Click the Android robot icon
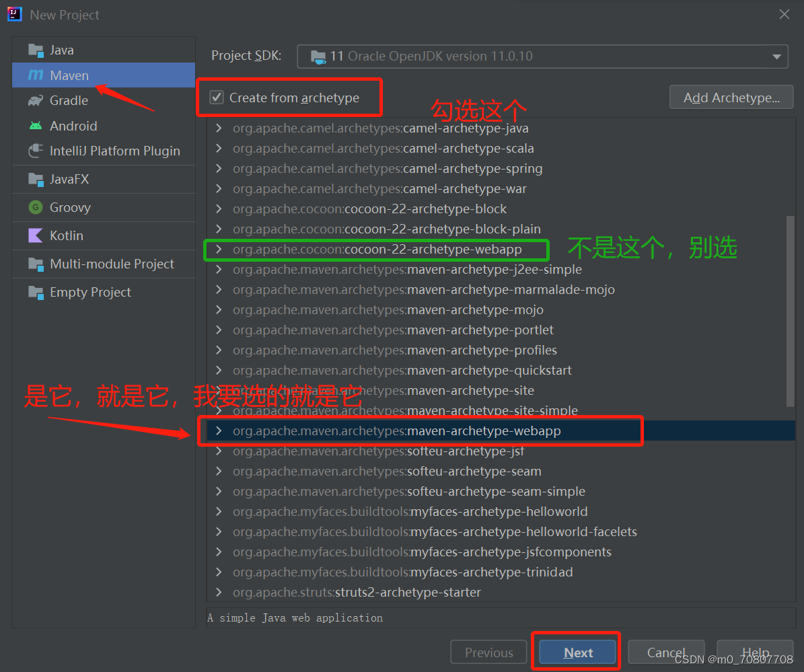The height and width of the screenshot is (672, 804). point(36,126)
